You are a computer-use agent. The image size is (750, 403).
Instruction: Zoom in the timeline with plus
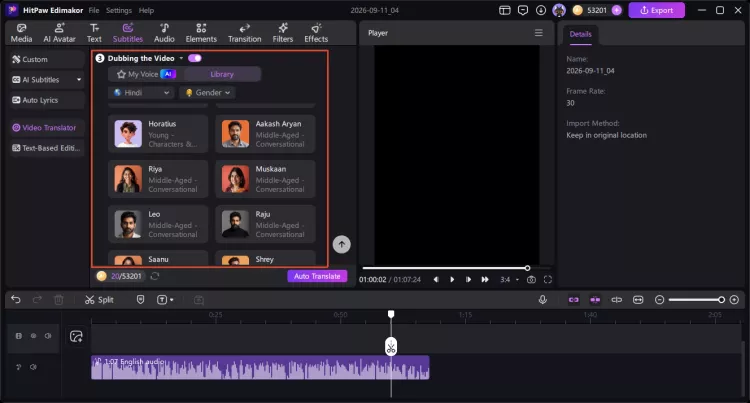tap(734, 300)
